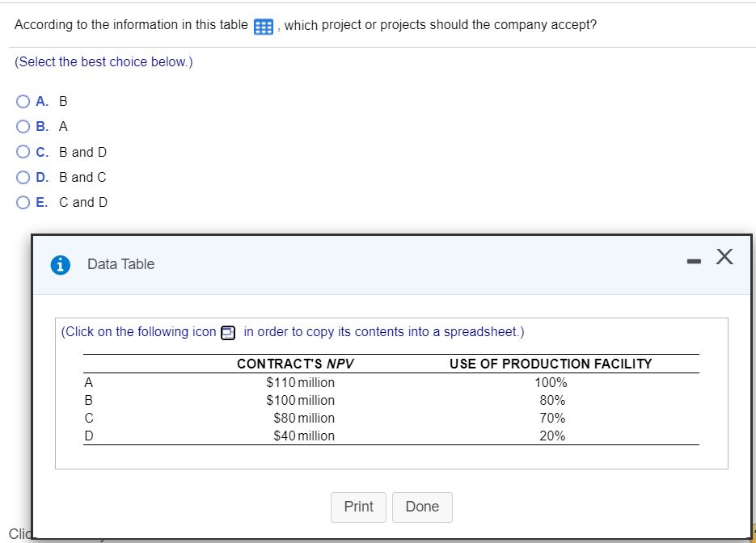Select choice E, C and D

(23, 202)
